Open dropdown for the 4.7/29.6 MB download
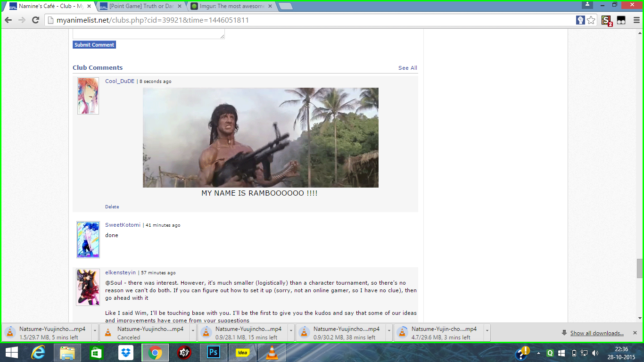This screenshot has width=644, height=362. click(x=487, y=333)
